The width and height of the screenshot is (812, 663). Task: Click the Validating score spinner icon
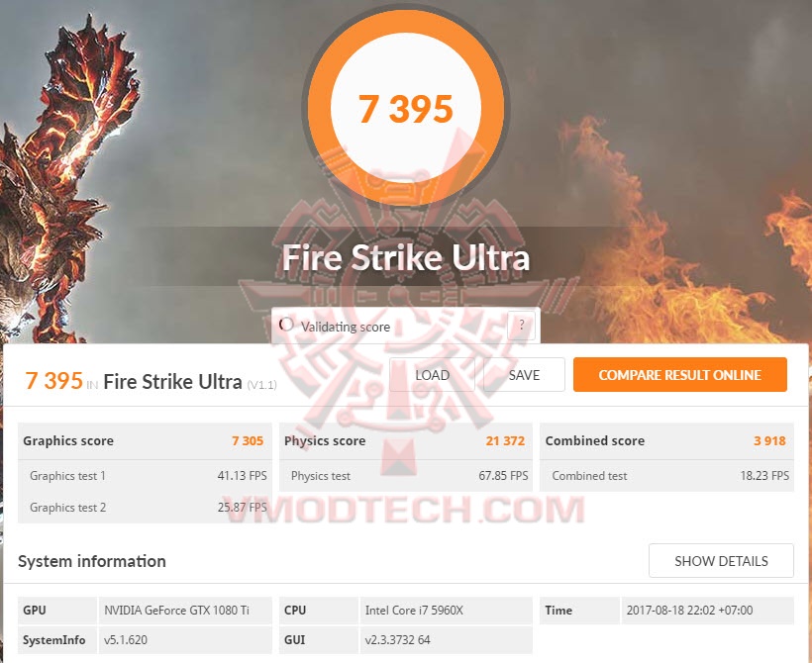point(286,325)
